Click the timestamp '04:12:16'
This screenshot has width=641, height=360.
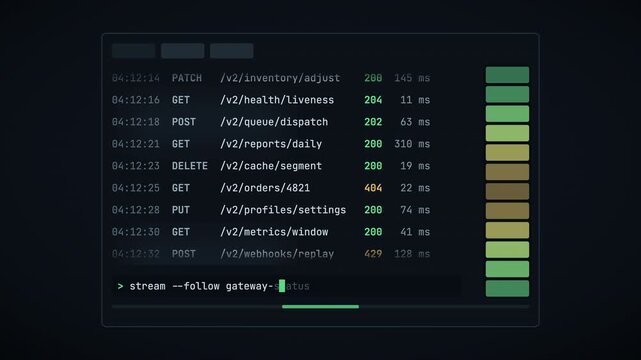[136, 100]
